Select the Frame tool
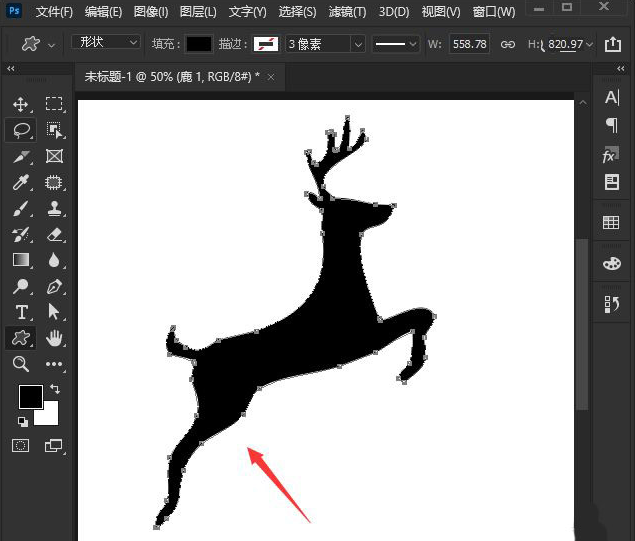Image resolution: width=635 pixels, height=541 pixels. [54, 156]
